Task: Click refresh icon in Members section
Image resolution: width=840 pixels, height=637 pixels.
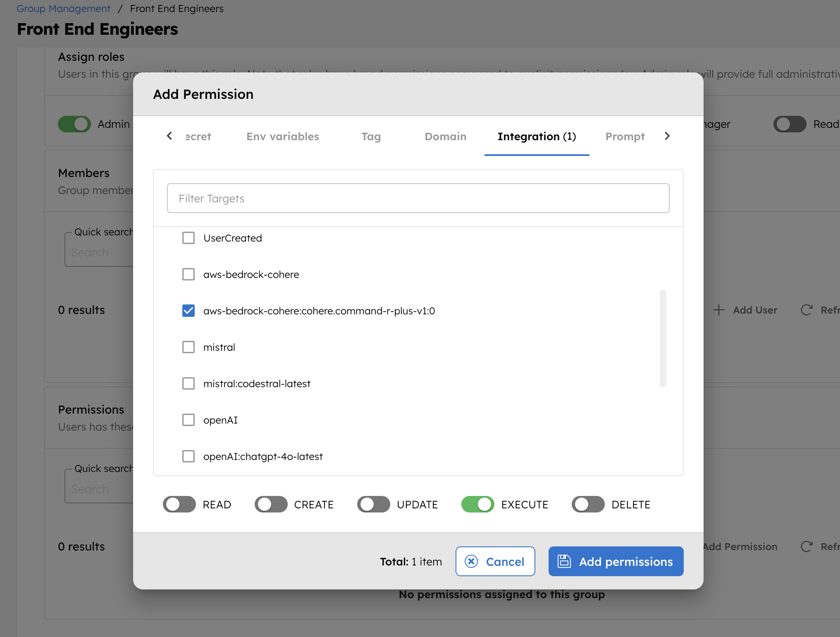Action: pos(807,310)
